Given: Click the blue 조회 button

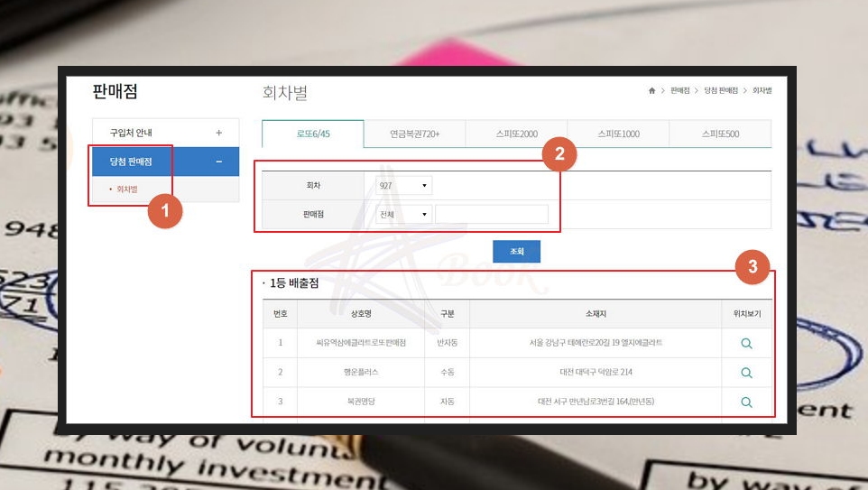Looking at the screenshot, I should click(x=516, y=252).
